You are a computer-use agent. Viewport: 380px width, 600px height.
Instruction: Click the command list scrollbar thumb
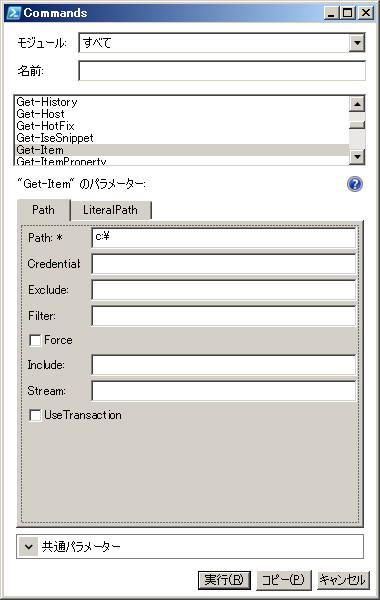pos(357,124)
